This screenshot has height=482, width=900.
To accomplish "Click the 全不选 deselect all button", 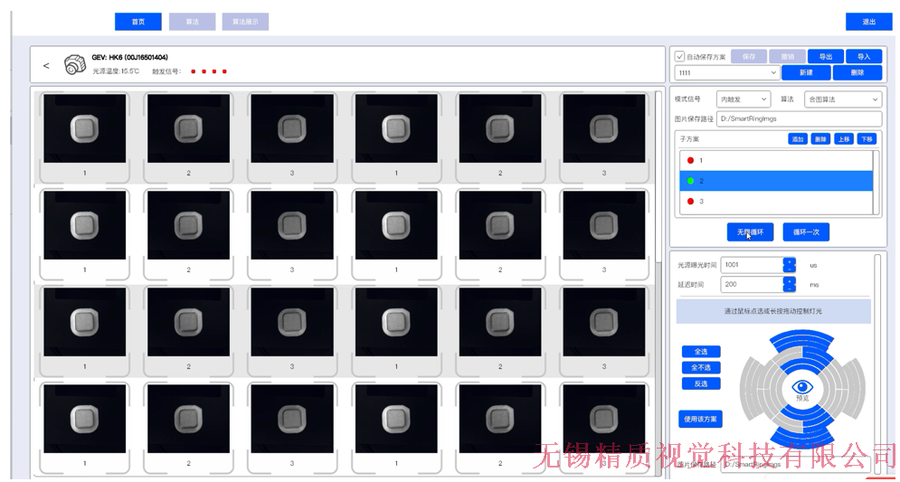I will 701,367.
